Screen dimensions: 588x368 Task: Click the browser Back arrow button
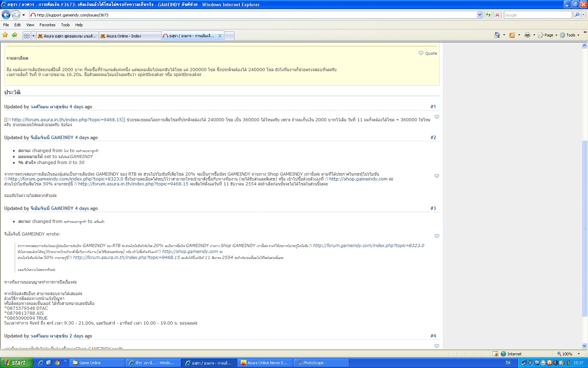tap(6, 15)
